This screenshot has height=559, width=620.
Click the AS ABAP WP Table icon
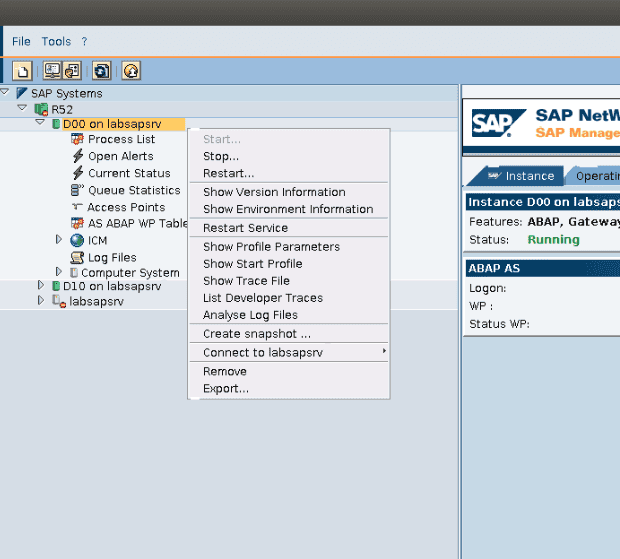[77, 223]
